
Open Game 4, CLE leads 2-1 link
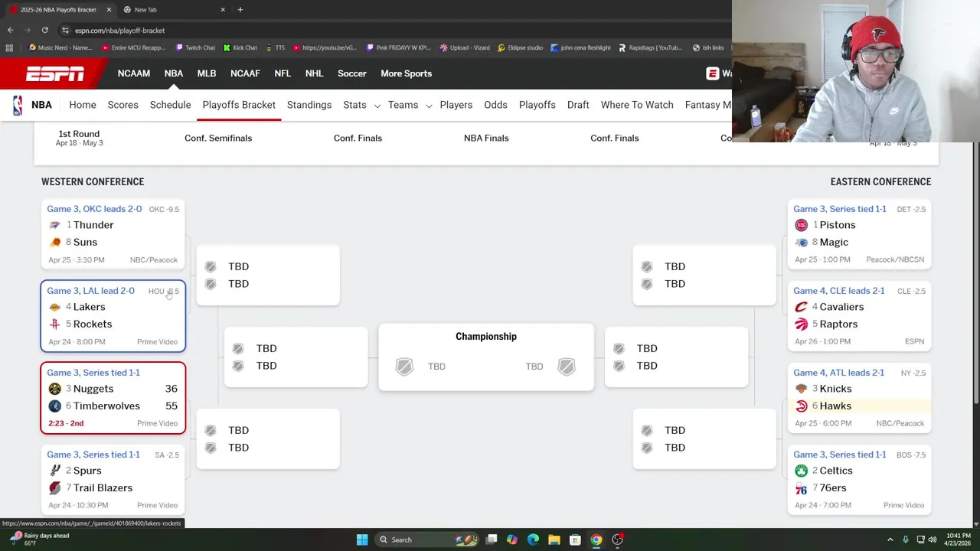click(x=838, y=291)
